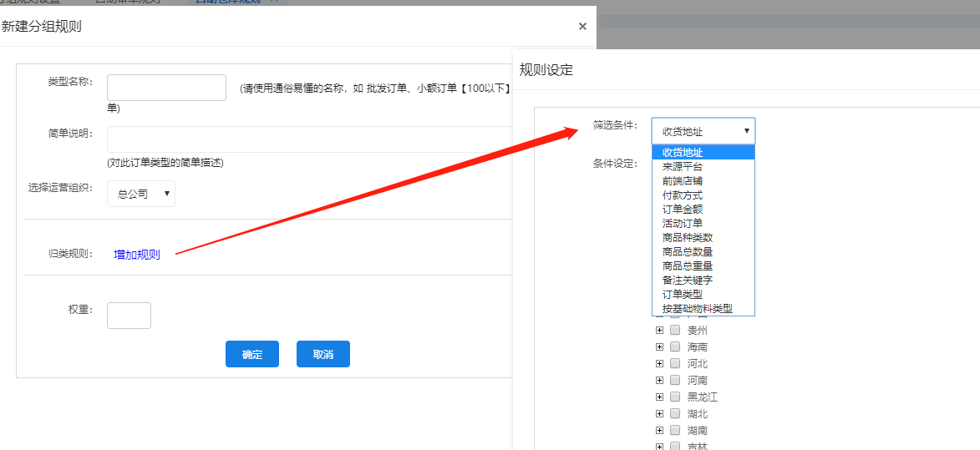Pick 订单金额 filter option
This screenshot has height=450, width=980.
coord(703,209)
